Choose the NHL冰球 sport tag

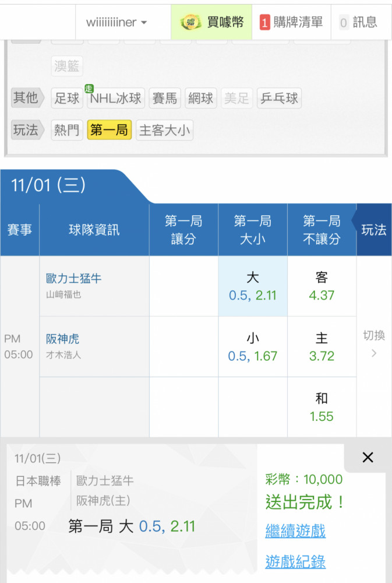[x=115, y=98]
